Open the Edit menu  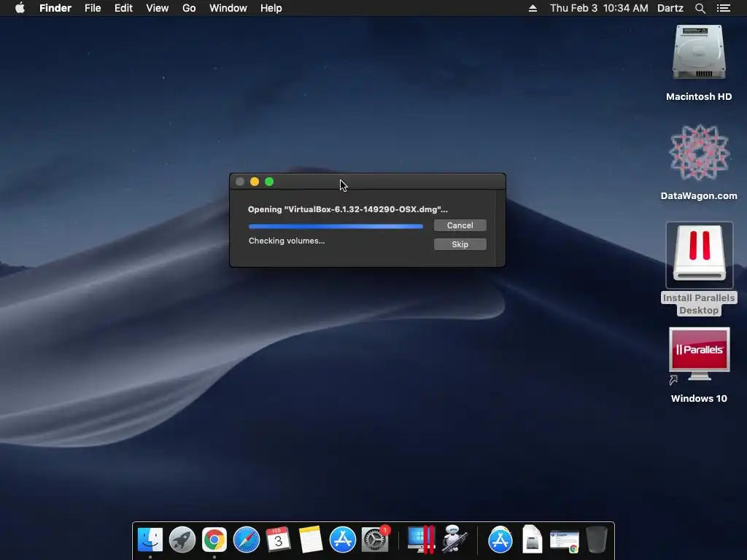123,8
